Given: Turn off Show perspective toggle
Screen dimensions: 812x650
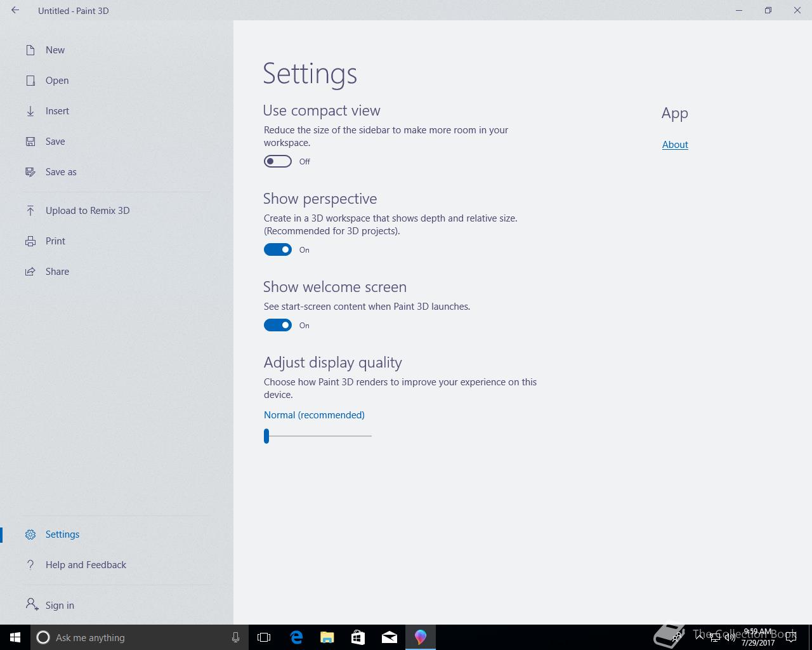Looking at the screenshot, I should [278, 249].
